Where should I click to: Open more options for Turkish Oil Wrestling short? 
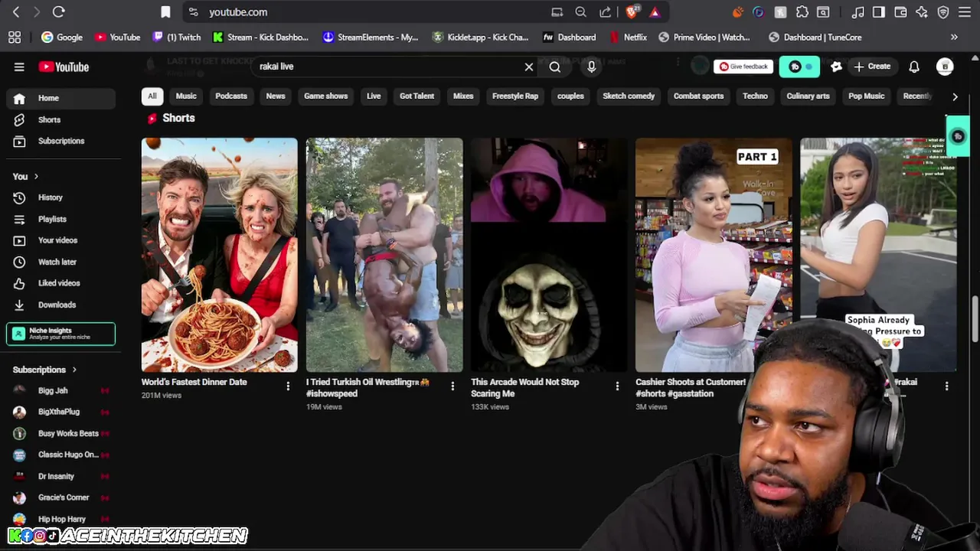pyautogui.click(x=452, y=386)
